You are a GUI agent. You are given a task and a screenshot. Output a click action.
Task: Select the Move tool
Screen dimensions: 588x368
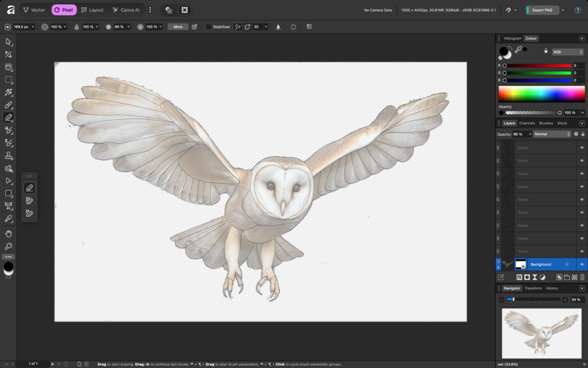(x=9, y=42)
